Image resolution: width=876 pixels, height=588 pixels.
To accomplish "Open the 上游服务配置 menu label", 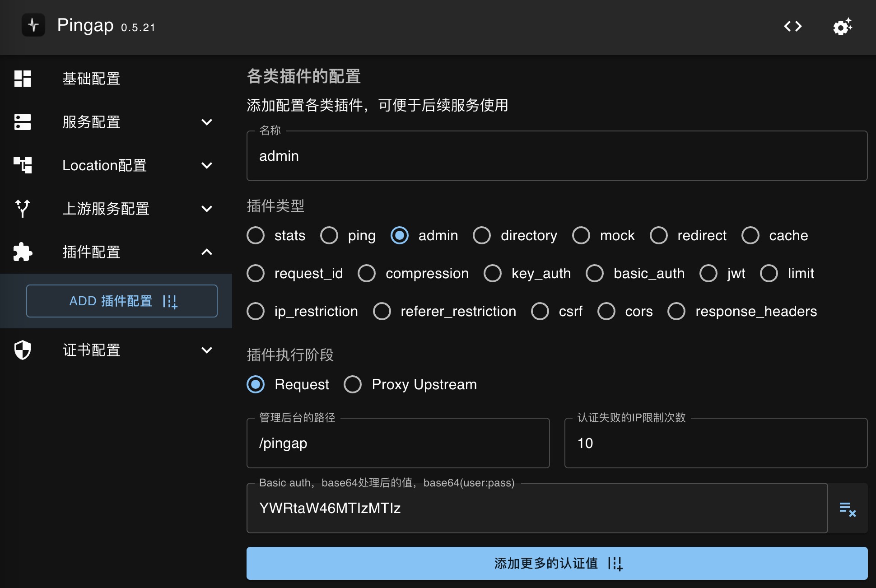I will (106, 209).
